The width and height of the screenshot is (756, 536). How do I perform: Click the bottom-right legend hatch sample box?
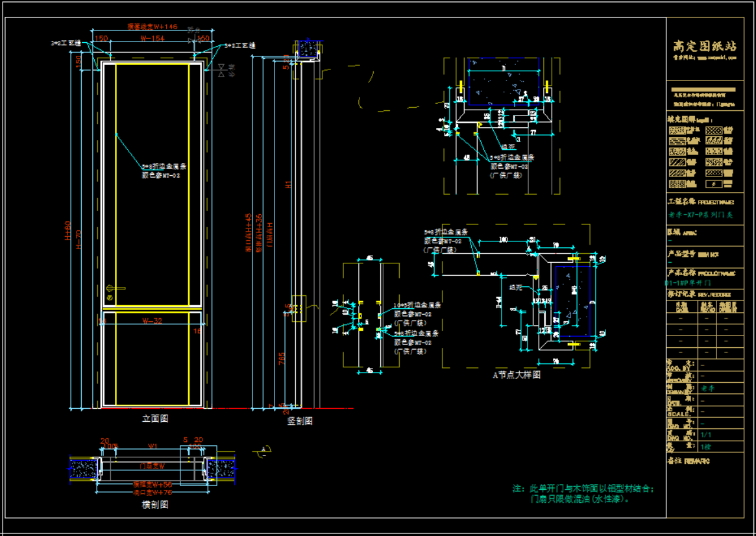pos(713,184)
